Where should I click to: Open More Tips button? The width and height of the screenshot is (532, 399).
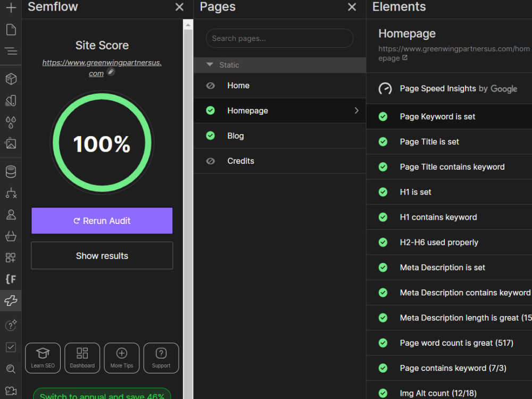[121, 358]
